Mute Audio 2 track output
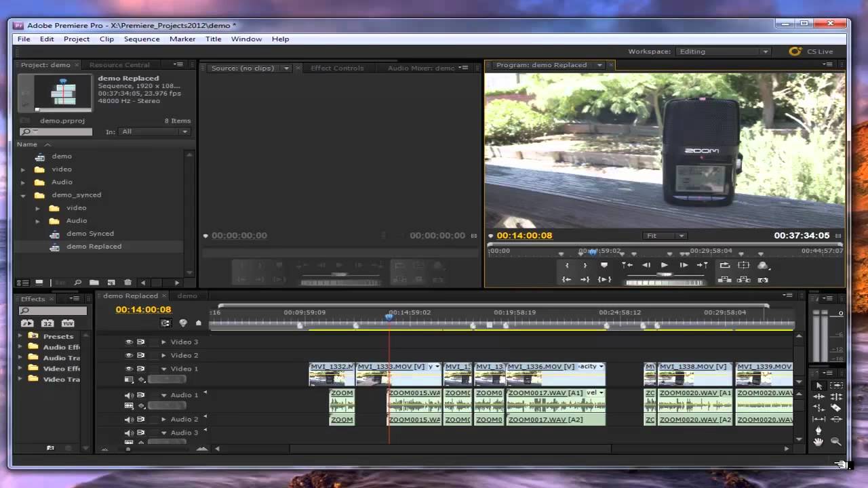The image size is (868, 488). (x=129, y=420)
